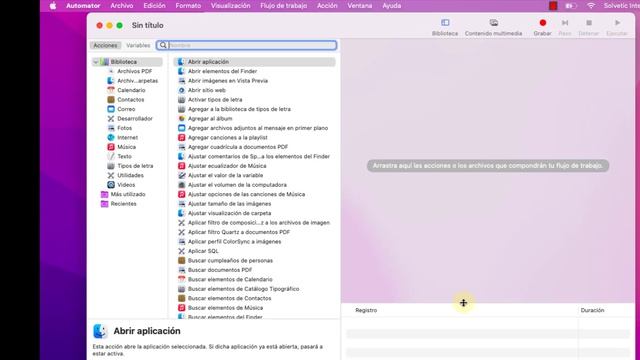Select Abrir aplicación action
Screen dimensions: 640x360
255,62
